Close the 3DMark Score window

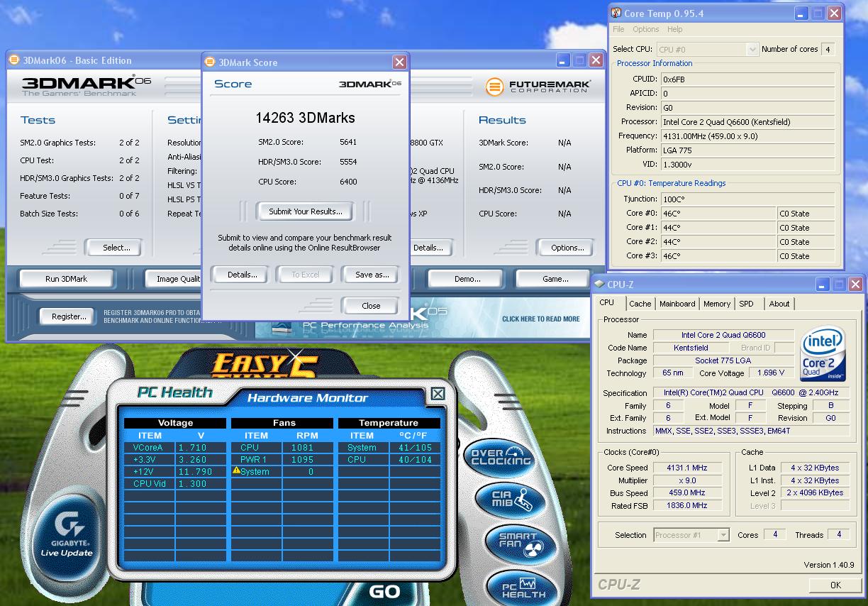click(399, 62)
